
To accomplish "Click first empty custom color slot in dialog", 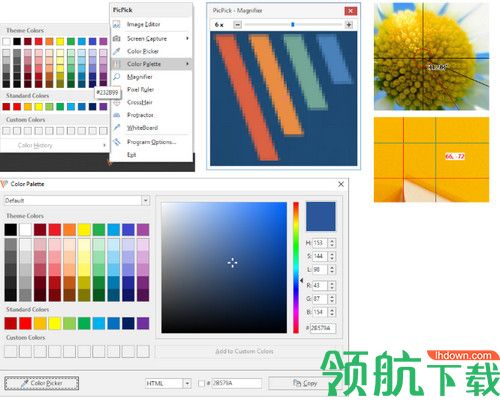I will [x=11, y=351].
